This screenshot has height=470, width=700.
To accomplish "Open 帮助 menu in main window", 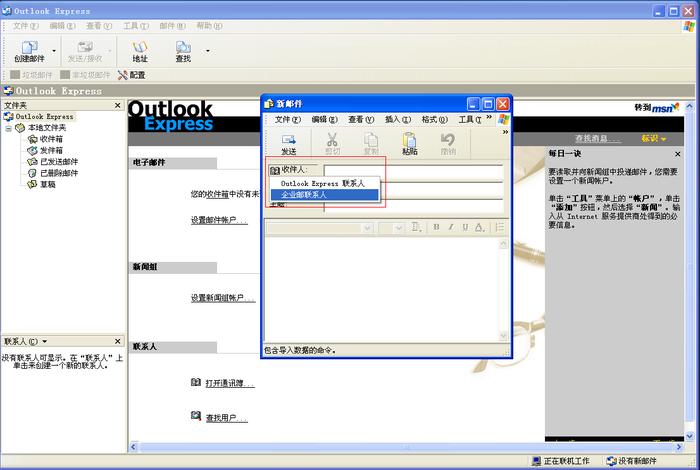I will (x=209, y=26).
